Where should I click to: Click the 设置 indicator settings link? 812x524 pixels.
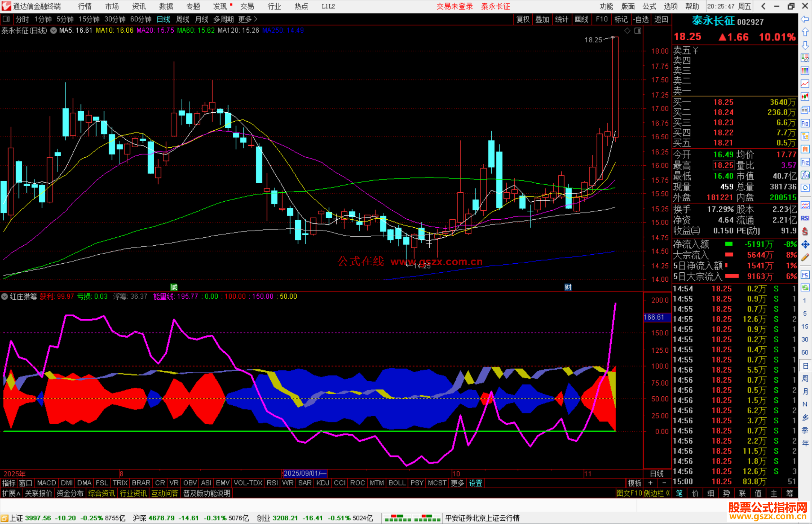tap(476, 483)
